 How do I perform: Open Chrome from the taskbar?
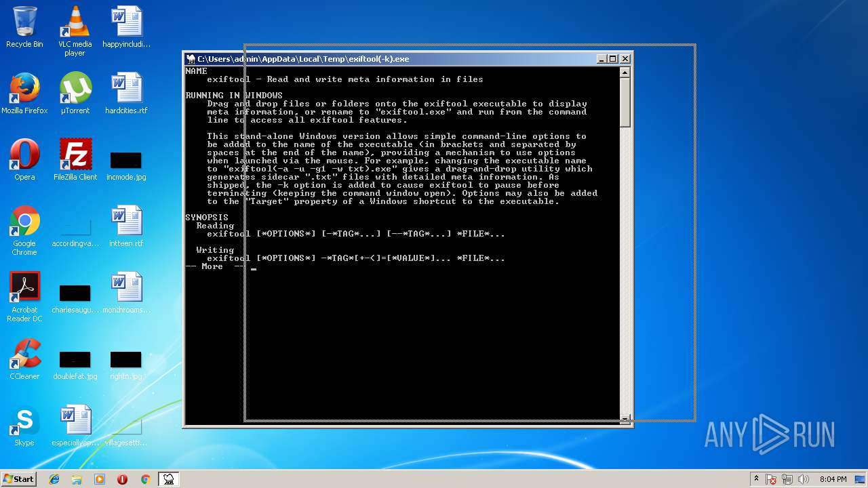145,479
